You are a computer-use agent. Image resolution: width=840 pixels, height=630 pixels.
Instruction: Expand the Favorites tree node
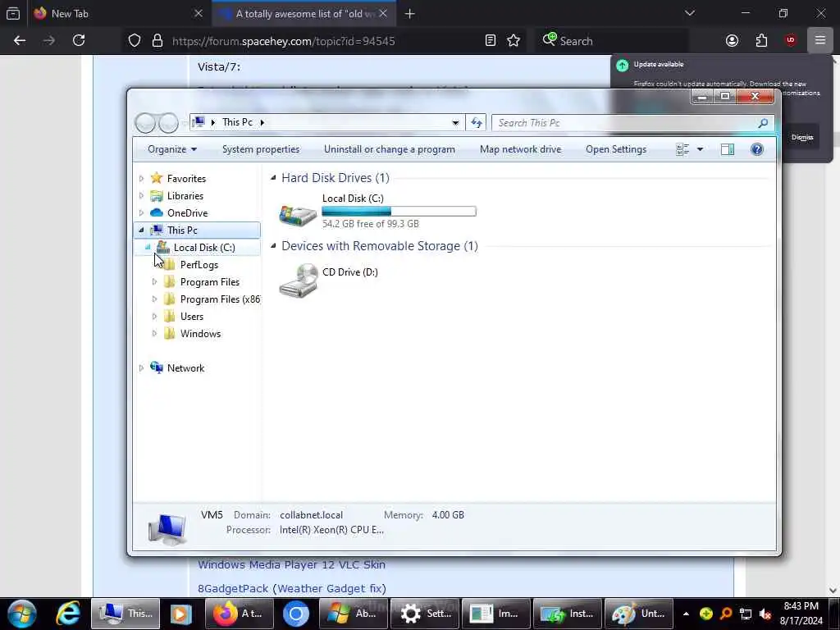[x=141, y=178]
